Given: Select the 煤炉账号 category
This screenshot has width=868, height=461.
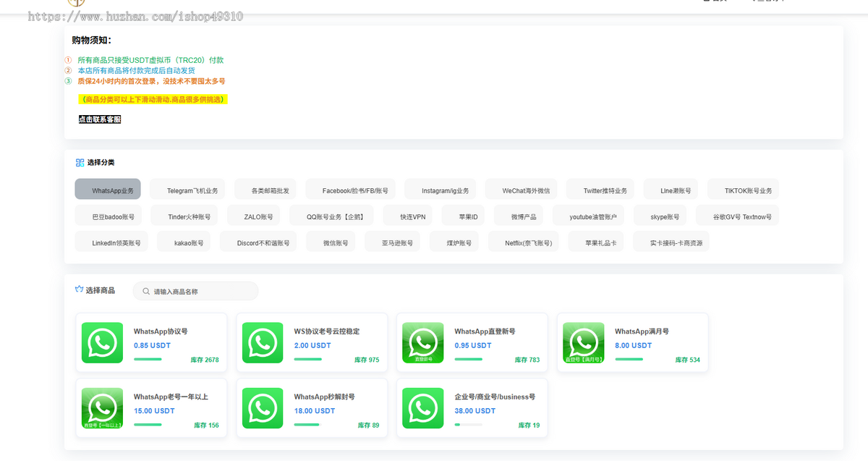Looking at the screenshot, I should pos(454,242).
